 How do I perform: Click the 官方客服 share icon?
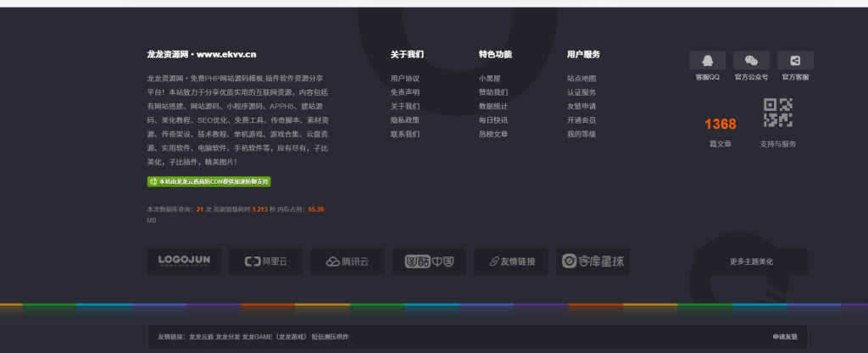point(795,60)
